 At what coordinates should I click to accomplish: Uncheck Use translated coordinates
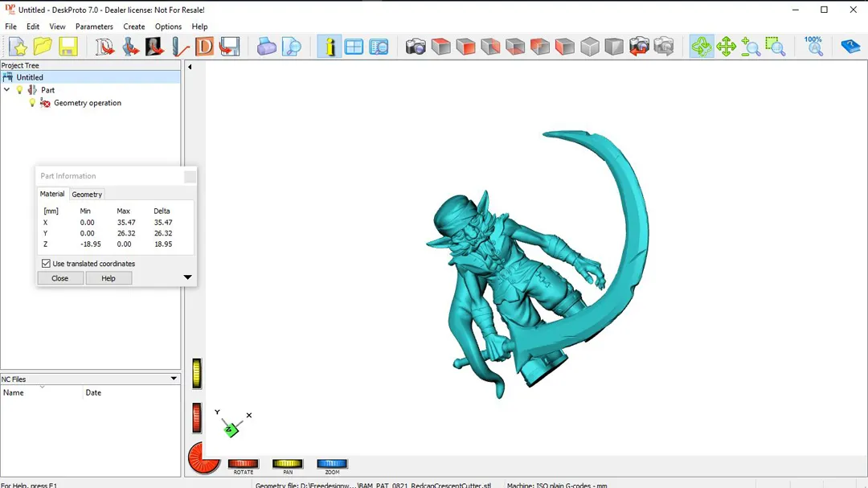tap(46, 264)
